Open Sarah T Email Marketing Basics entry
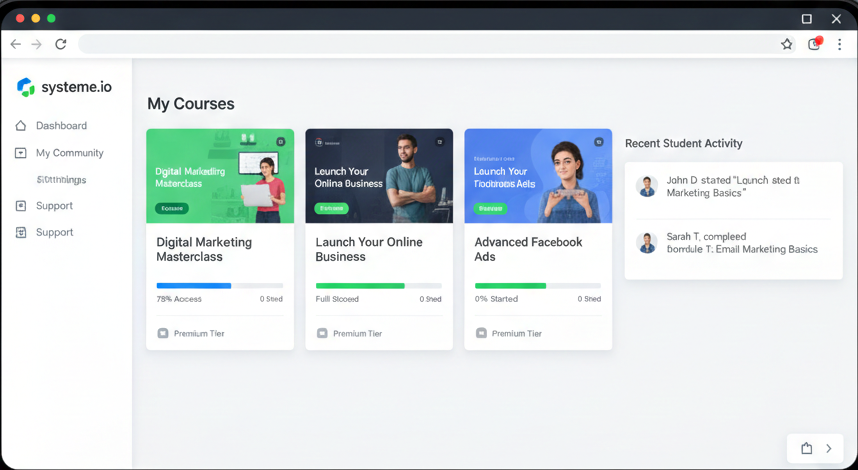Viewport: 858px width, 470px height. pyautogui.click(x=742, y=243)
